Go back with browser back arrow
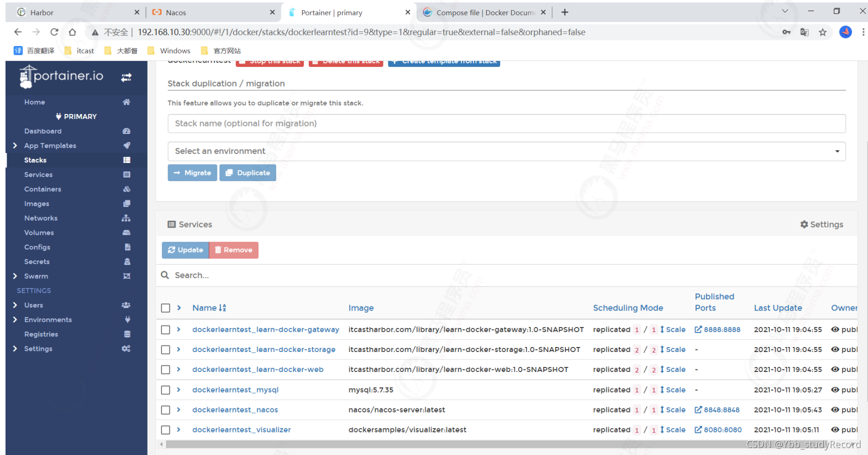 18,32
